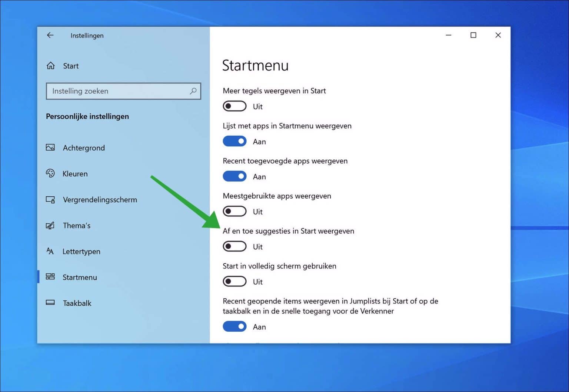Open Kleuren settings via palette icon

tap(50, 173)
